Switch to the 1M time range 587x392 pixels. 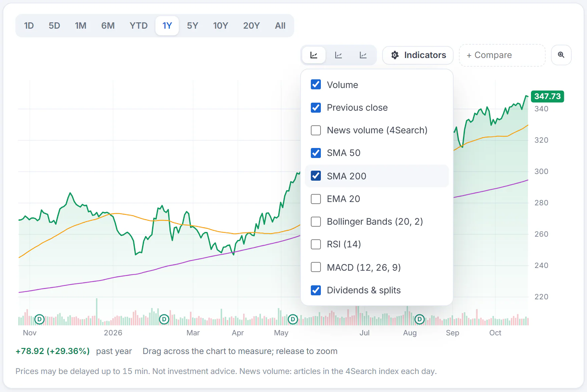coord(80,26)
